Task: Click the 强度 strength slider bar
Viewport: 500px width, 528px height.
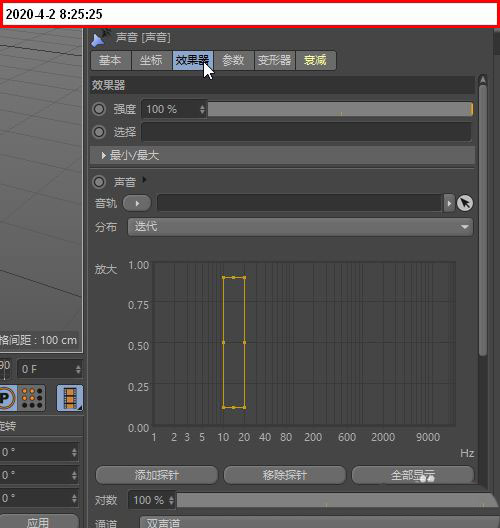Action: [340, 109]
